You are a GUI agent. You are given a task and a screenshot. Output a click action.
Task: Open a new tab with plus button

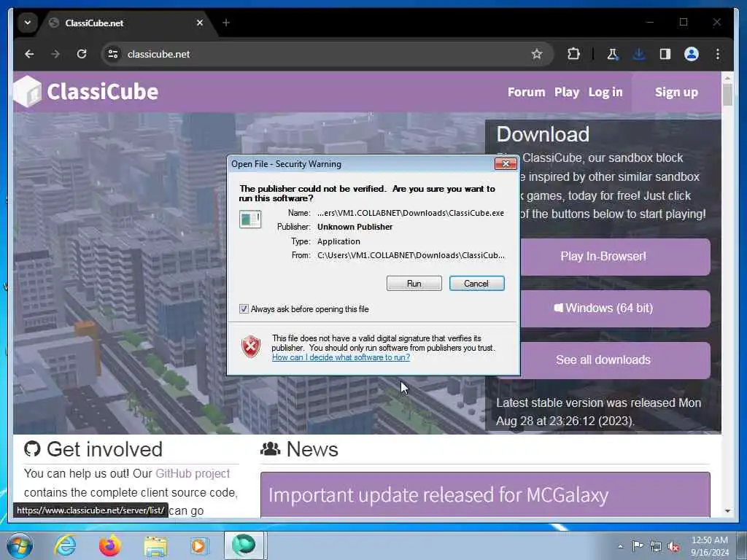[226, 23]
